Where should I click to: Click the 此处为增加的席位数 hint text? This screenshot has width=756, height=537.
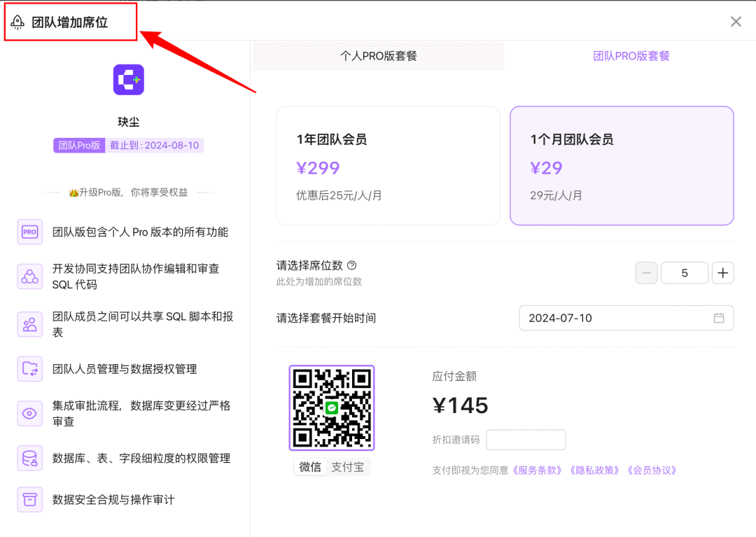pyautogui.click(x=318, y=281)
